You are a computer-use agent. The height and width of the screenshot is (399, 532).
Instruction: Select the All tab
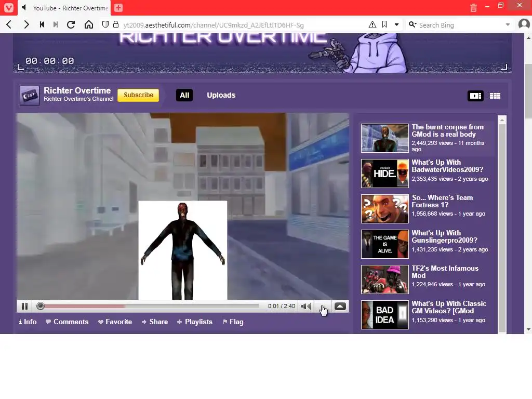184,95
